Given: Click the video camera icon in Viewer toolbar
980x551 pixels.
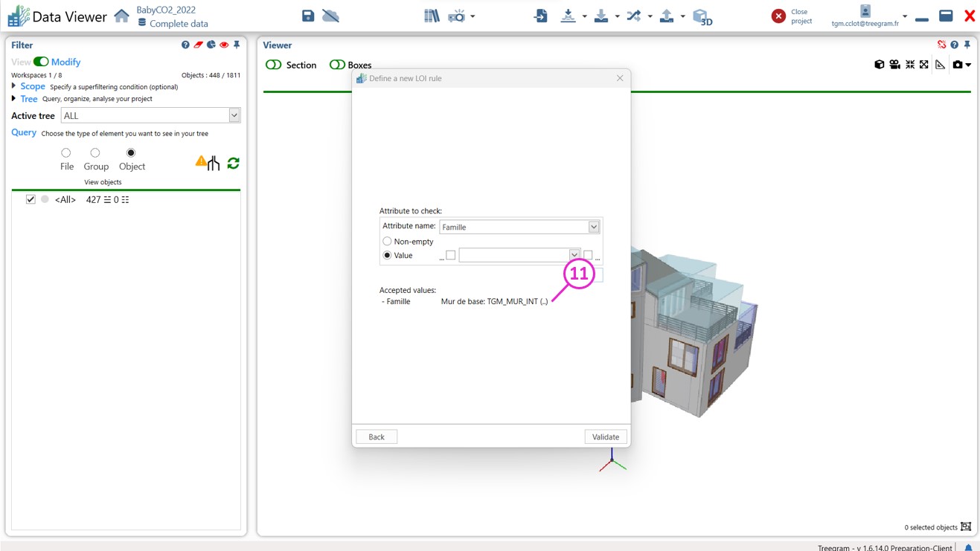Looking at the screenshot, I should pos(894,65).
